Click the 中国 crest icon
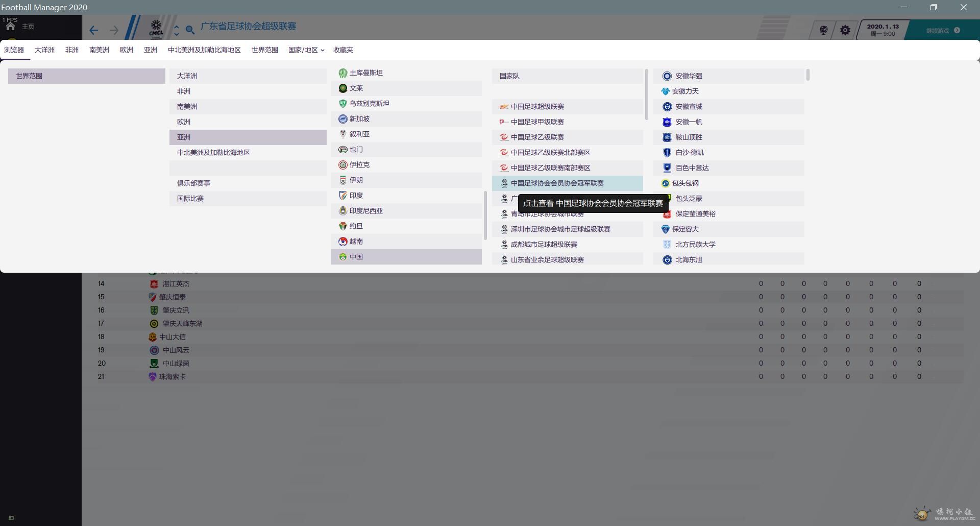The image size is (980, 526). (x=343, y=257)
